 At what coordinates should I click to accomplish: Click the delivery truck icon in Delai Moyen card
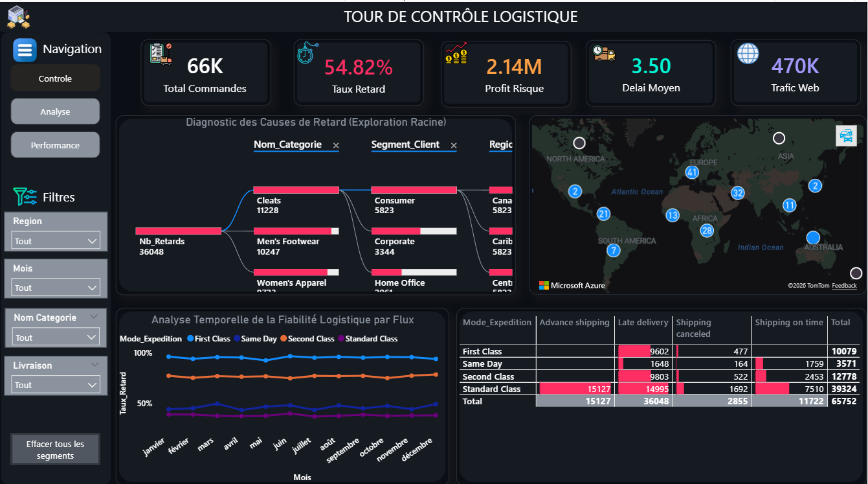pos(604,54)
